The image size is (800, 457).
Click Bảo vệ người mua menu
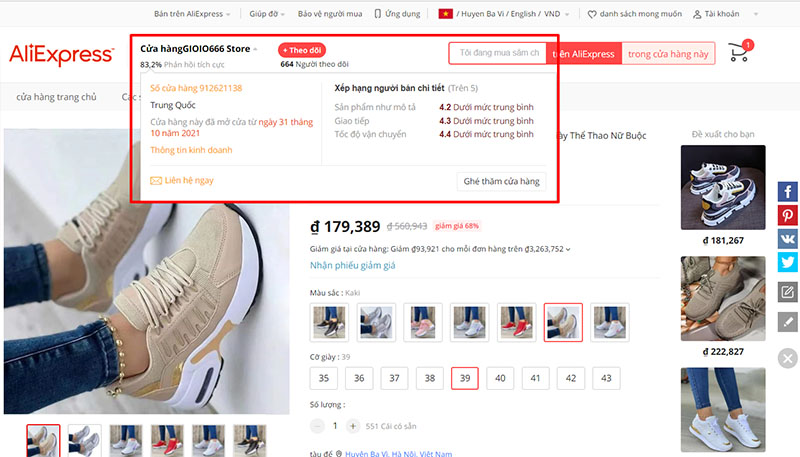[330, 14]
